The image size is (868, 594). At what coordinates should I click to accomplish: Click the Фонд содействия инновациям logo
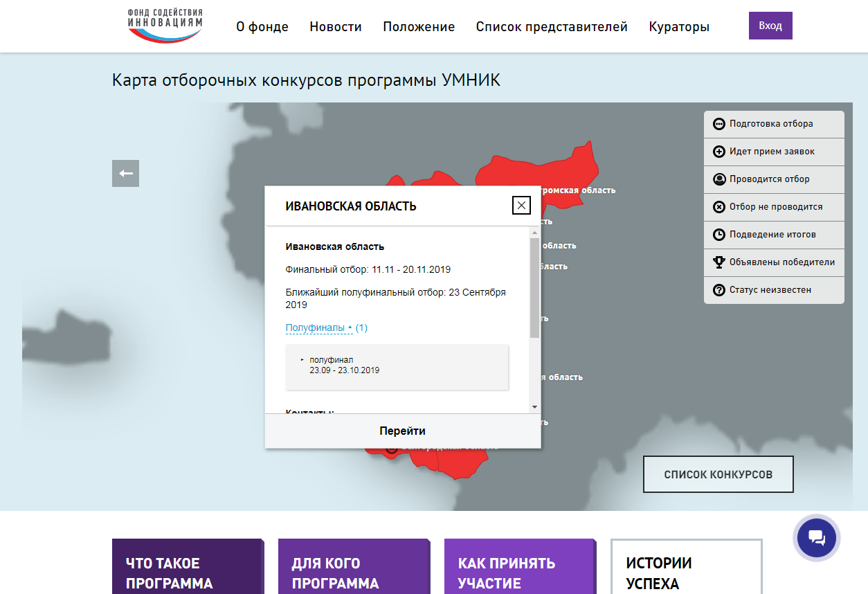[x=165, y=26]
